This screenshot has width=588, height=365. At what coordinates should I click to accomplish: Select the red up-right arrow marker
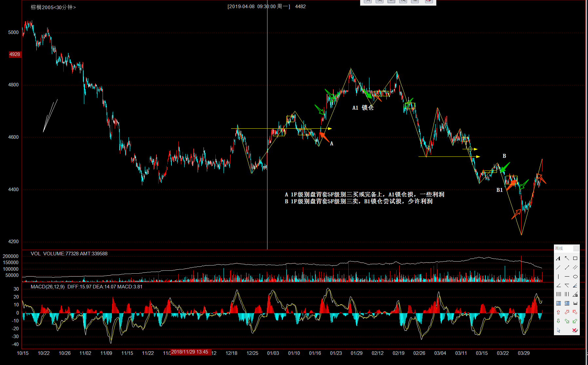coord(567,312)
